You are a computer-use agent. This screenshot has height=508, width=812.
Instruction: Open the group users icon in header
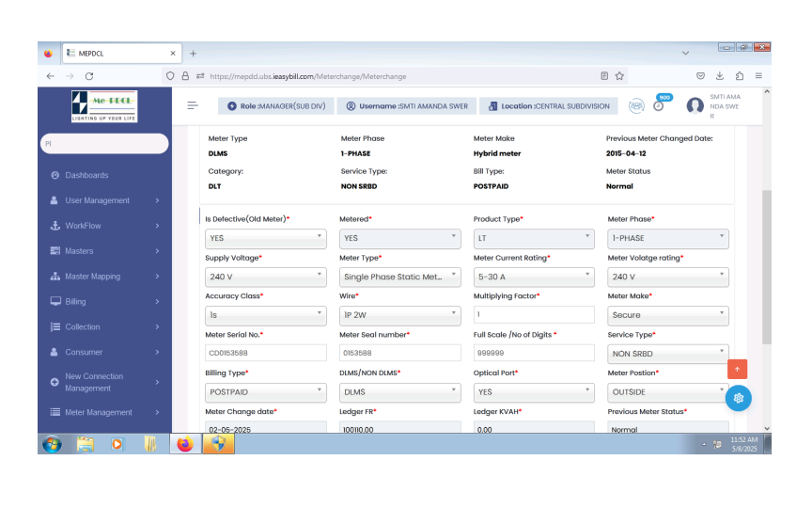pyautogui.click(x=636, y=105)
